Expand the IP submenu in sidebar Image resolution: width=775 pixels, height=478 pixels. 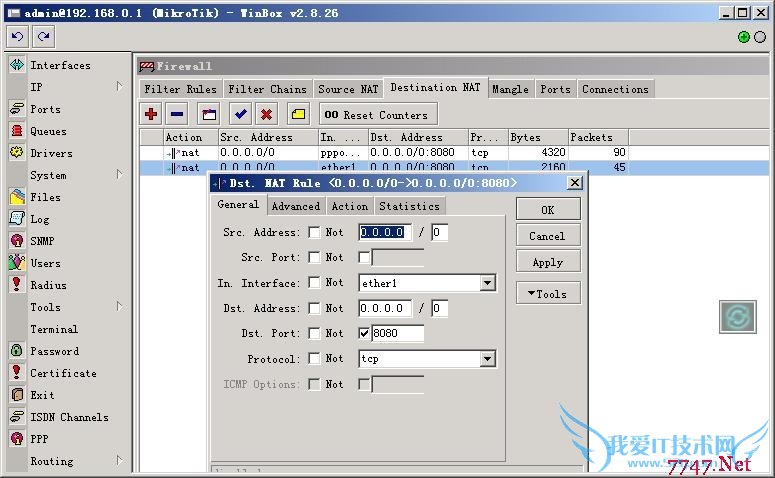119,87
